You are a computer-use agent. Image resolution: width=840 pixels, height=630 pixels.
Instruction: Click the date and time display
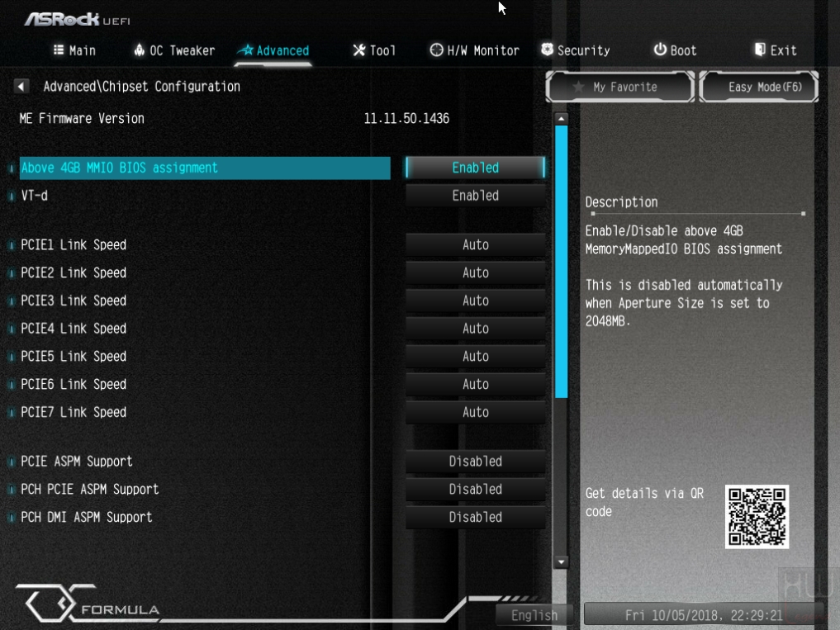[704, 615]
